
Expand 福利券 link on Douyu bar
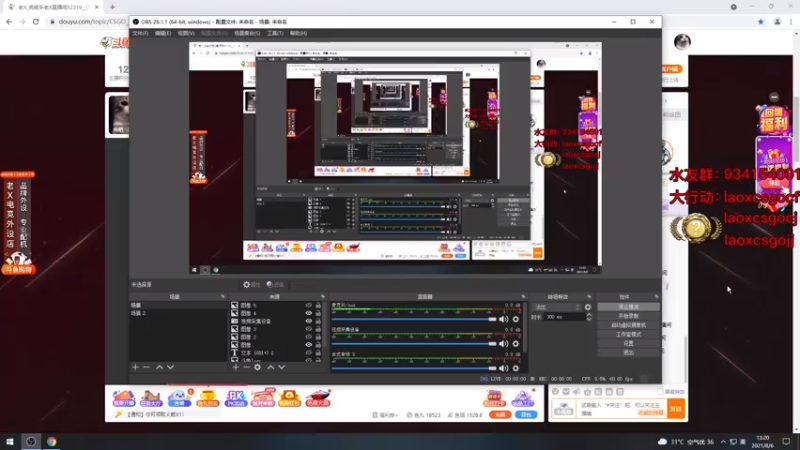[385, 415]
